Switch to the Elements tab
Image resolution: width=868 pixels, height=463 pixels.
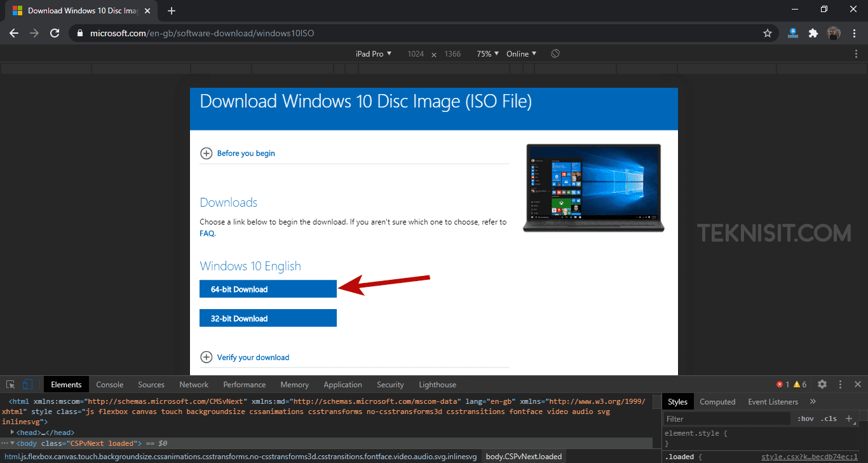[66, 384]
